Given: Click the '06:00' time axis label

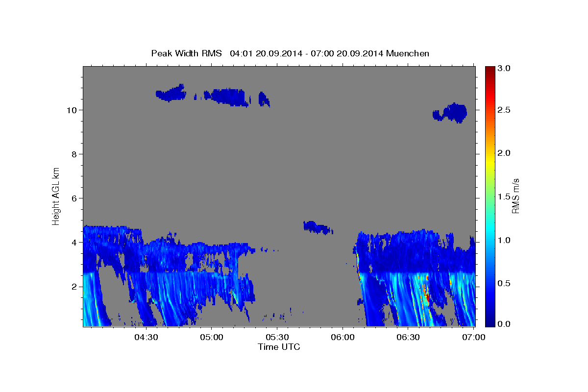Looking at the screenshot, I should point(343,337).
